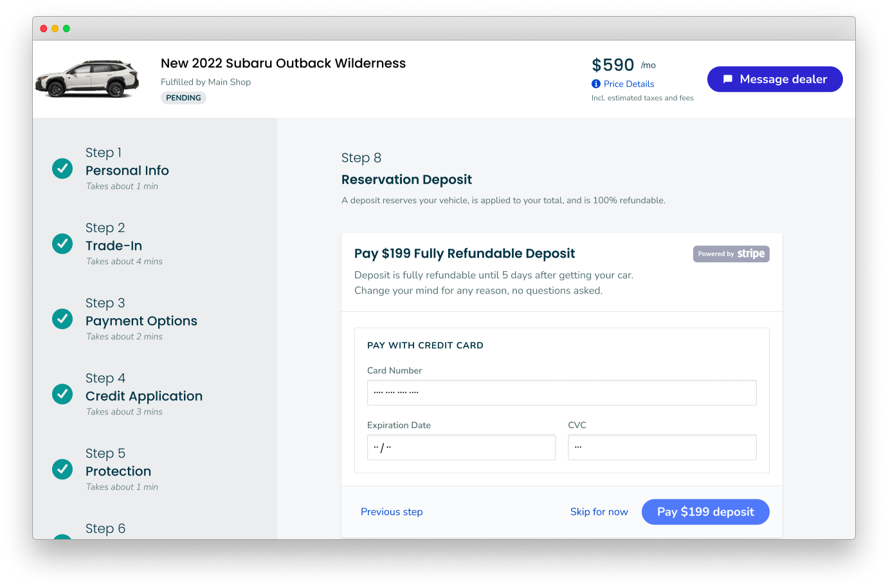The width and height of the screenshot is (888, 588).
Task: Select the Protection step in sidebar
Action: tap(118, 471)
